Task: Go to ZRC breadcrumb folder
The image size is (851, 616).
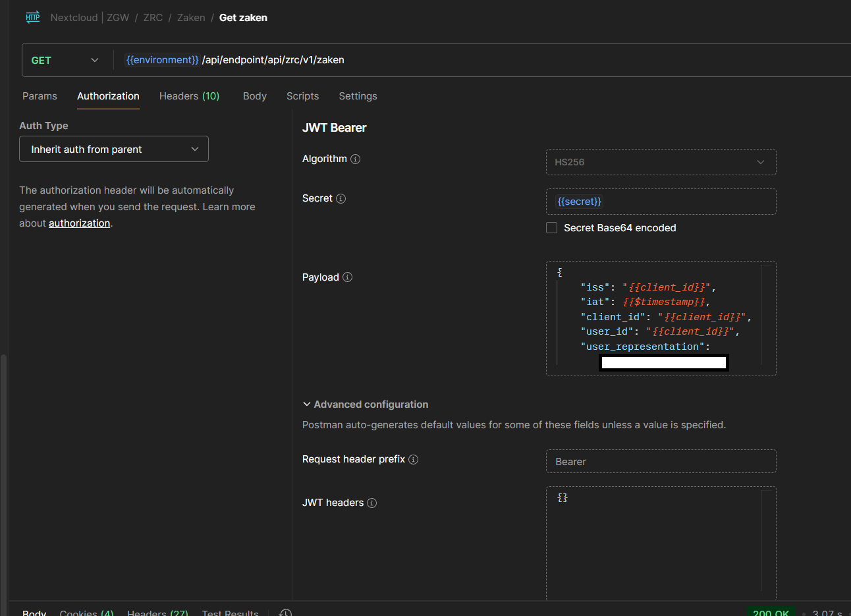Action: pos(153,18)
